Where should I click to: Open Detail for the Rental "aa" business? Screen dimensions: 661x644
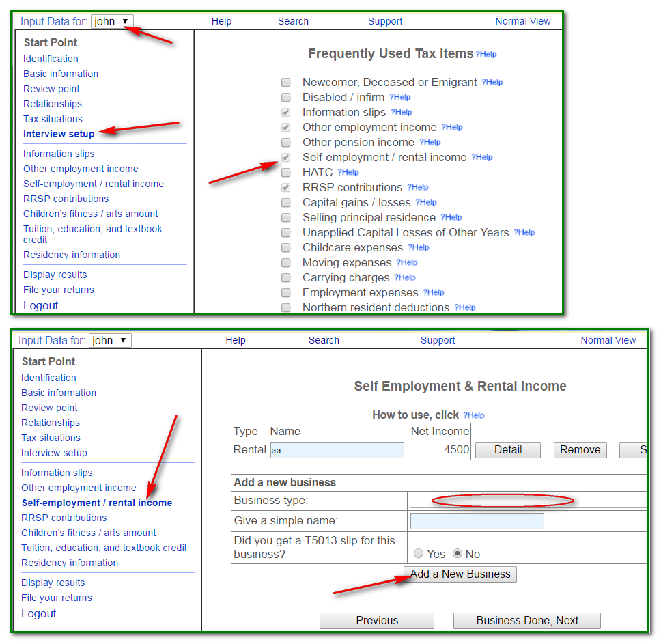[507, 450]
